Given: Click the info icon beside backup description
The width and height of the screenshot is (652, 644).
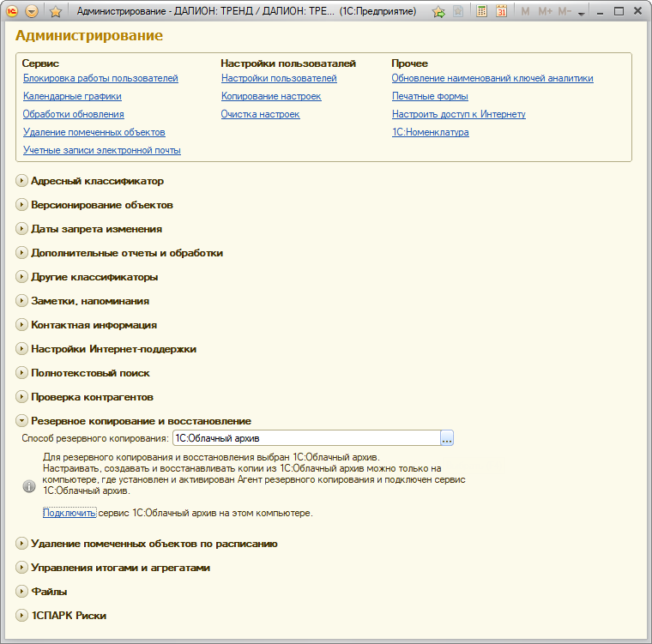Looking at the screenshot, I should (x=29, y=486).
